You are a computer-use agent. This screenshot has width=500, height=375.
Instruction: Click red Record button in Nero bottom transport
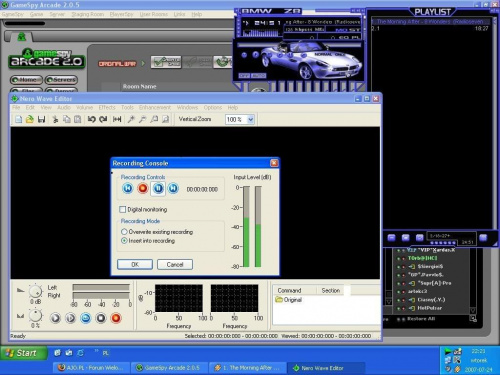[x=116, y=318]
